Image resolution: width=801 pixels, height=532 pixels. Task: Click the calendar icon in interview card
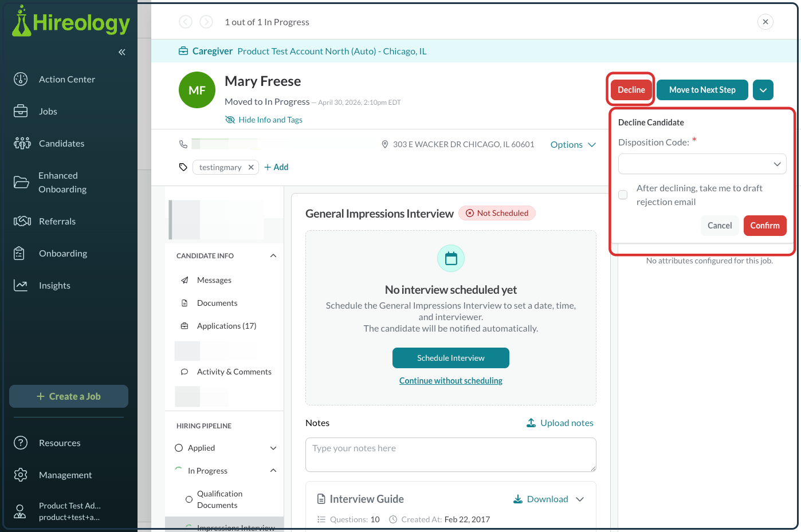[x=451, y=258]
